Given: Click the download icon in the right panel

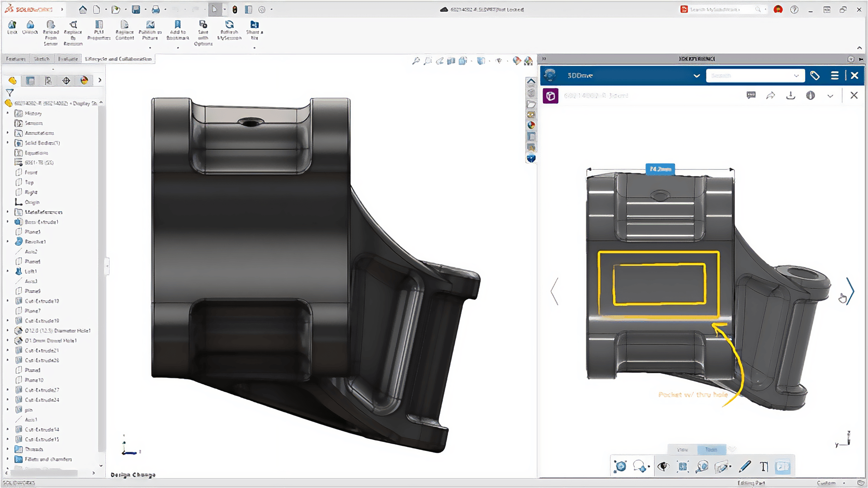Looking at the screenshot, I should point(791,95).
